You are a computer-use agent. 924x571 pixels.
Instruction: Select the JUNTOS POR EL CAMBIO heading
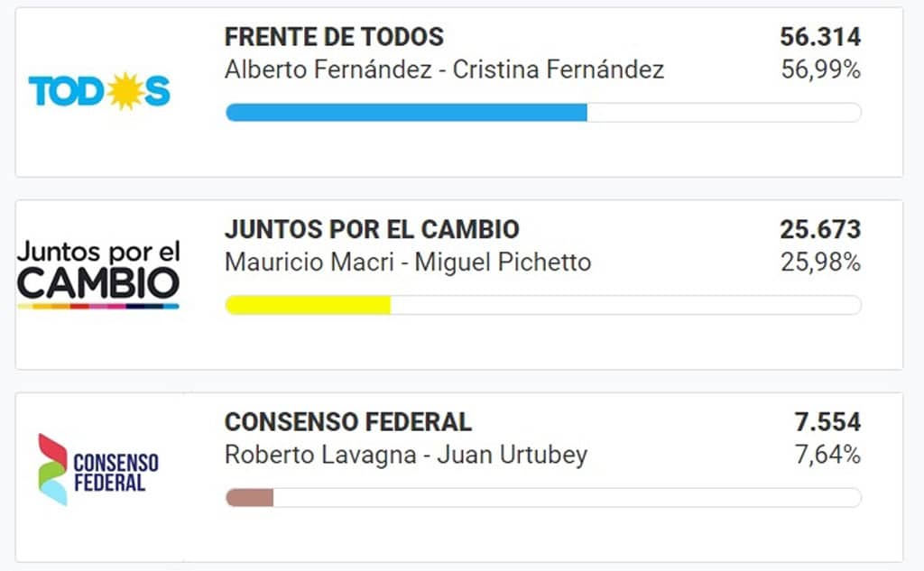(x=372, y=229)
